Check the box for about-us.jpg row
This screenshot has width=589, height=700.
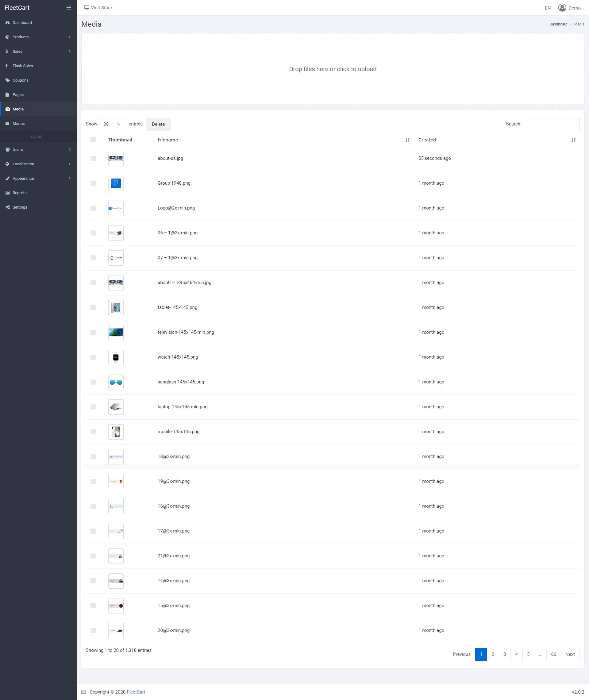[93, 159]
